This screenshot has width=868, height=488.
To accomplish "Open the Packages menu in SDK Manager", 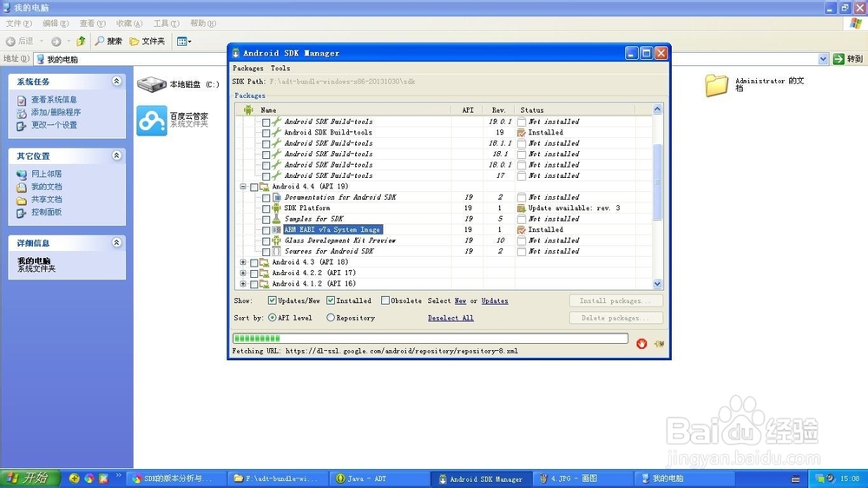I will [248, 68].
